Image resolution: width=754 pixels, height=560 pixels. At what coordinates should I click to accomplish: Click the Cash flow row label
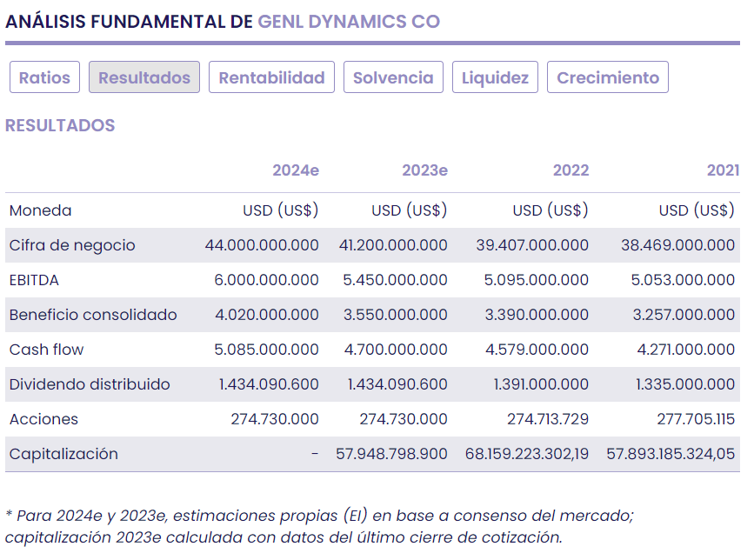47,350
